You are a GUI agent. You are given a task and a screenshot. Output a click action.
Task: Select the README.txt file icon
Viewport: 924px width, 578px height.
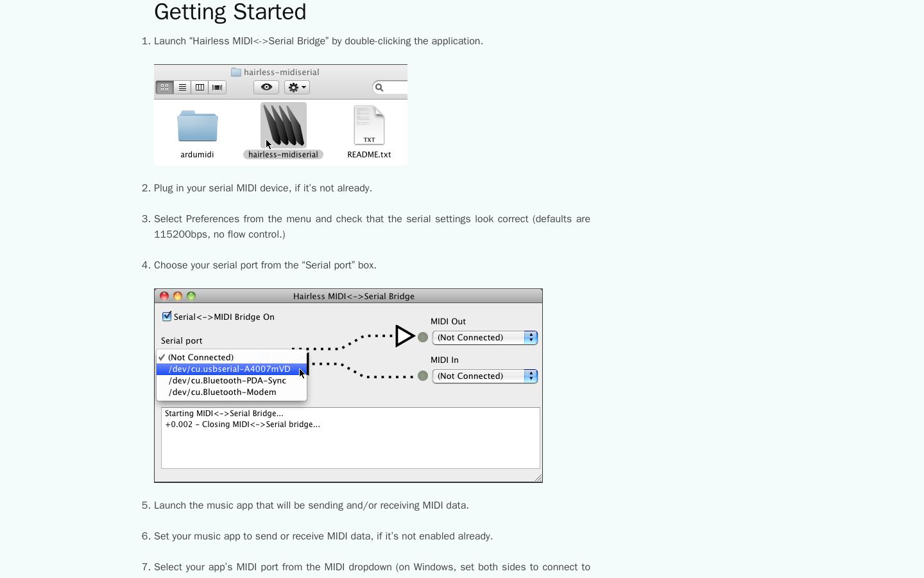tap(369, 125)
